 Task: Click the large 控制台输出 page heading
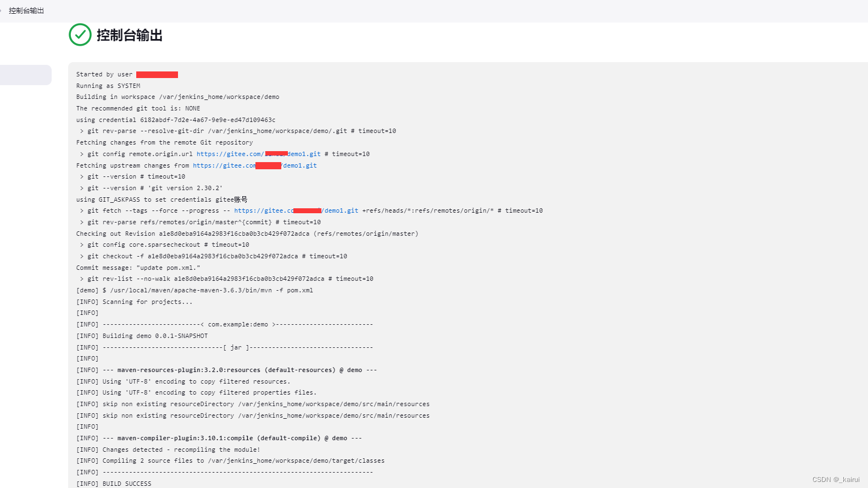click(x=130, y=35)
